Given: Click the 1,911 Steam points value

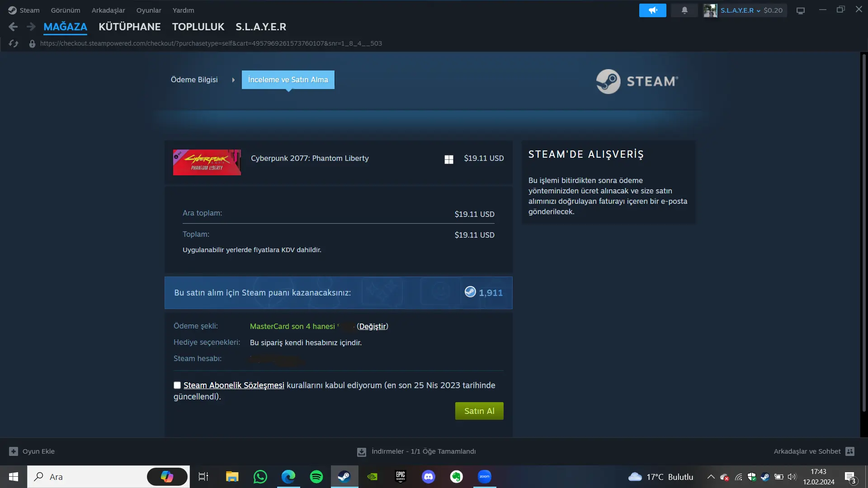Looking at the screenshot, I should click(491, 293).
